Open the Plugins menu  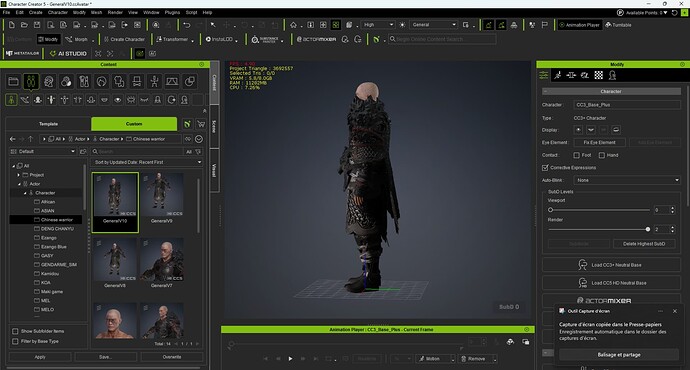[172, 12]
